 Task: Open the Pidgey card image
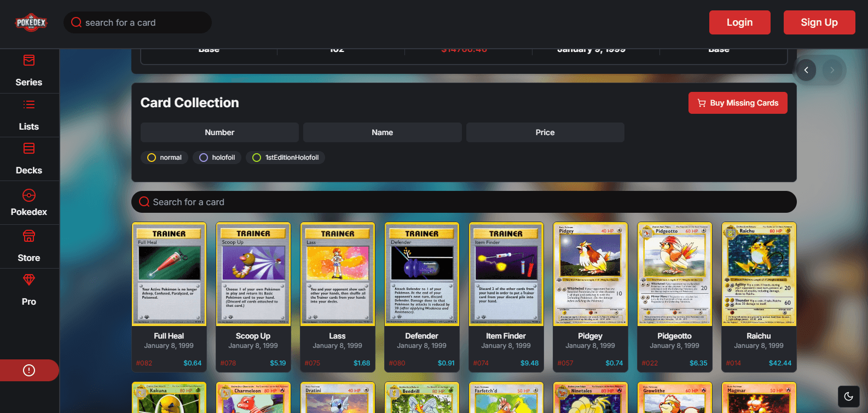click(591, 274)
